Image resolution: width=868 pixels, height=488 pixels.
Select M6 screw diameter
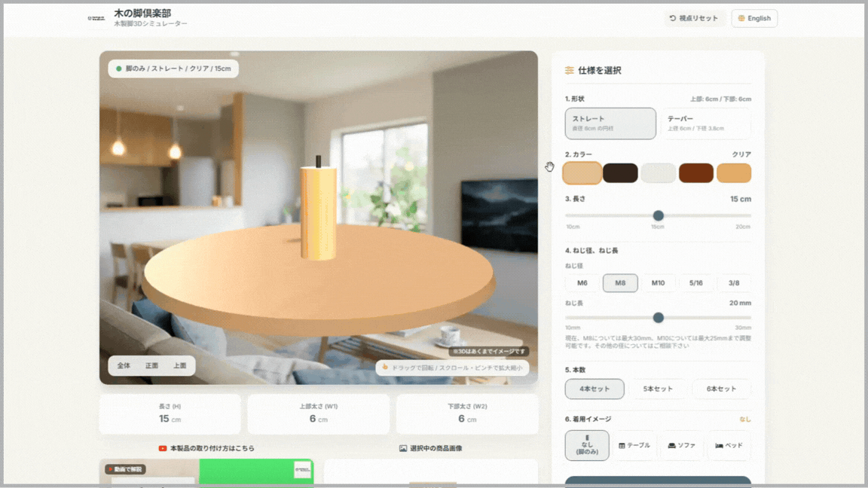point(582,282)
